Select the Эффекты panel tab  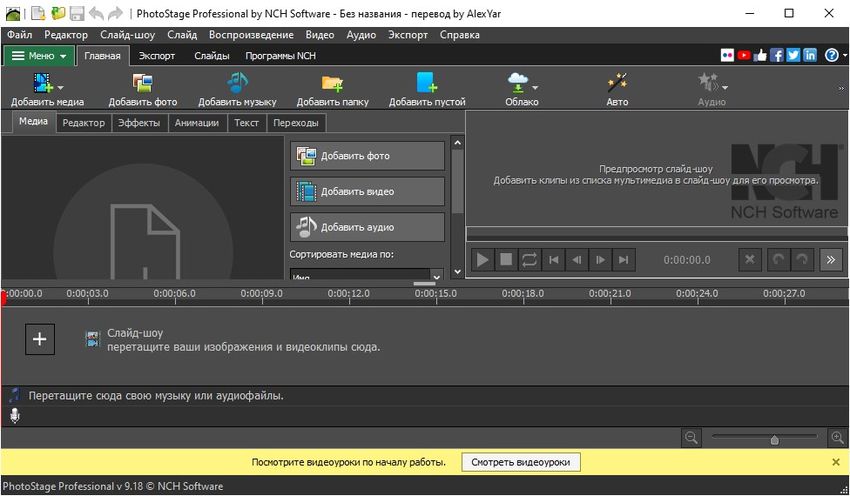(139, 123)
